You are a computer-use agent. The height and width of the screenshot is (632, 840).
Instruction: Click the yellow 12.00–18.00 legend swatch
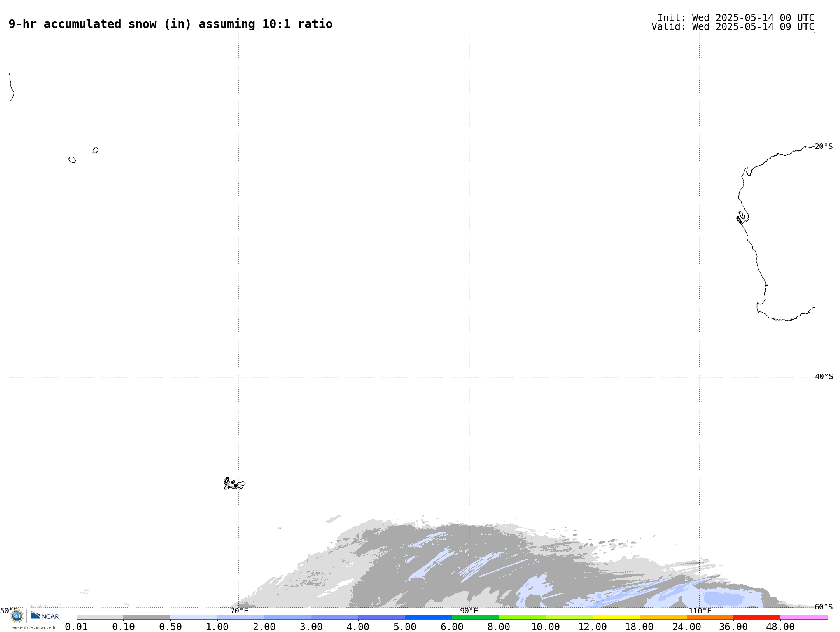pyautogui.click(x=616, y=617)
